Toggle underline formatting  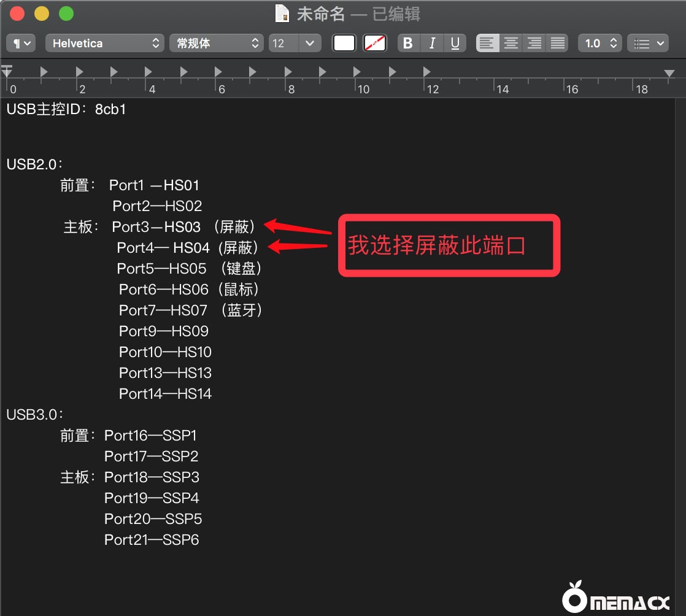455,44
